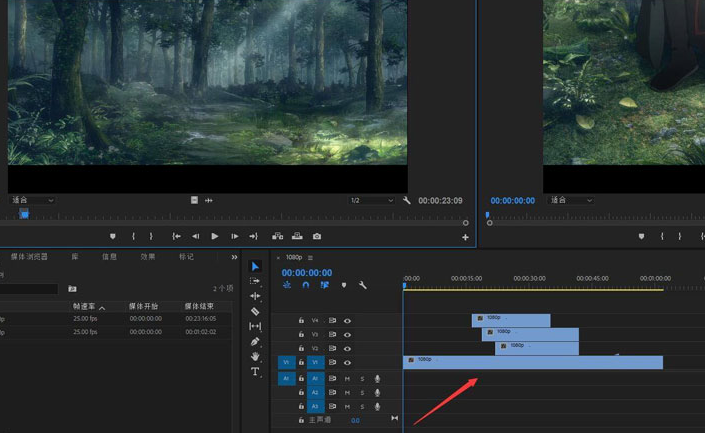Expand hidden panel tabs with double chevron
This screenshot has width=705, height=433.
pyautogui.click(x=234, y=257)
